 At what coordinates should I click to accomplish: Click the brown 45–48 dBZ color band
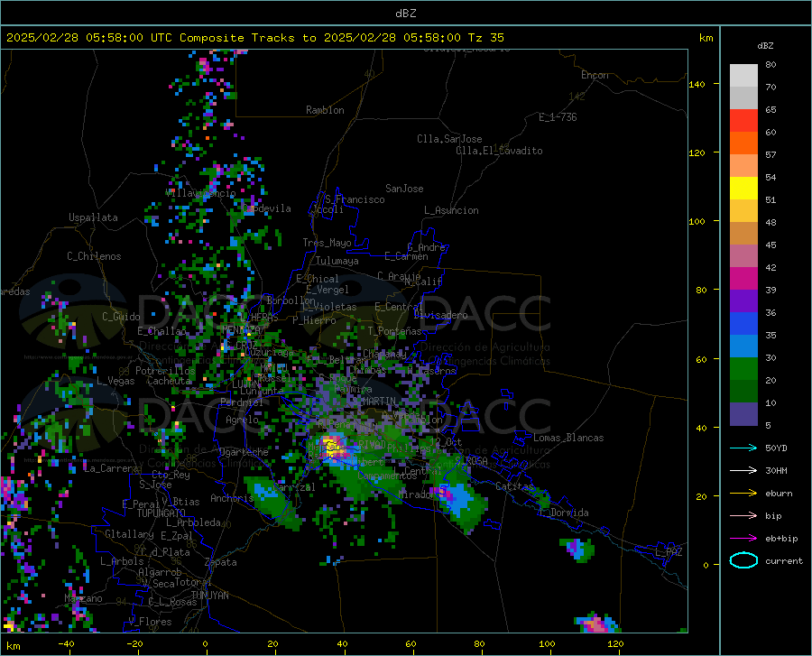[743, 234]
